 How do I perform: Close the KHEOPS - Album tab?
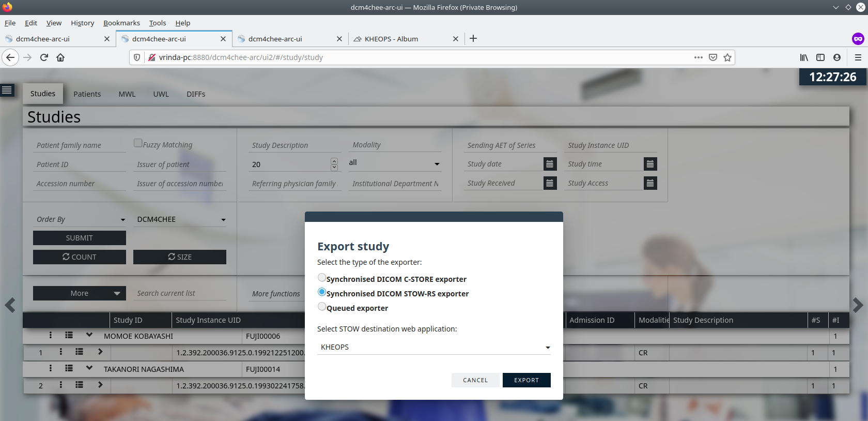point(456,39)
